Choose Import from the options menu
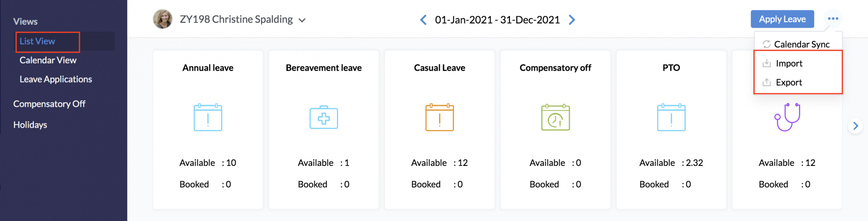This screenshot has width=868, height=221. click(789, 63)
